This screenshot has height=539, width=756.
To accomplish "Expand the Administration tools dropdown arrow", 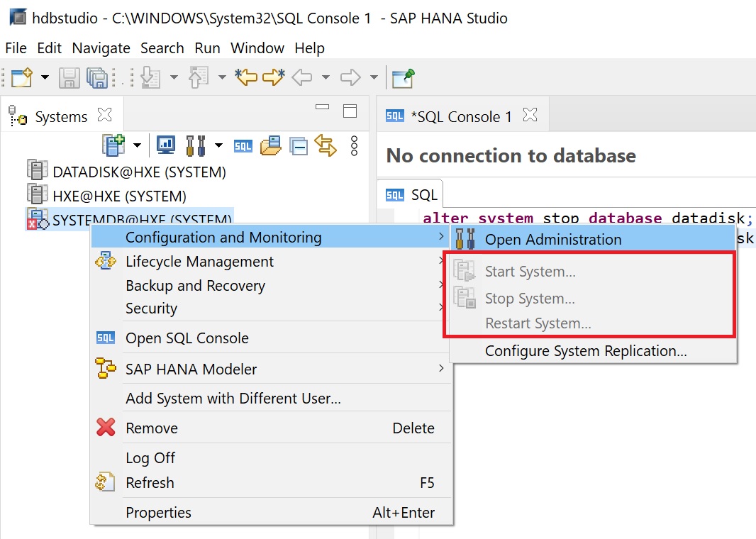I will [x=218, y=146].
